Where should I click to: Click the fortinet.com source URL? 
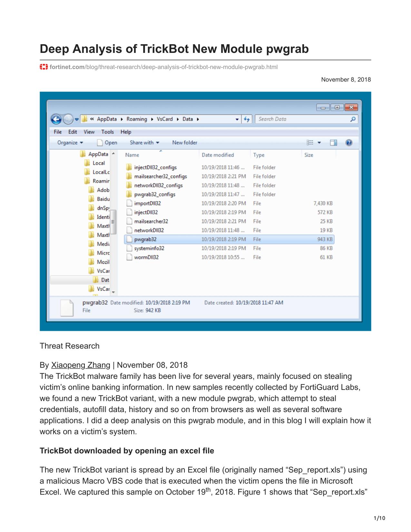pyautogui.click(x=164, y=67)
